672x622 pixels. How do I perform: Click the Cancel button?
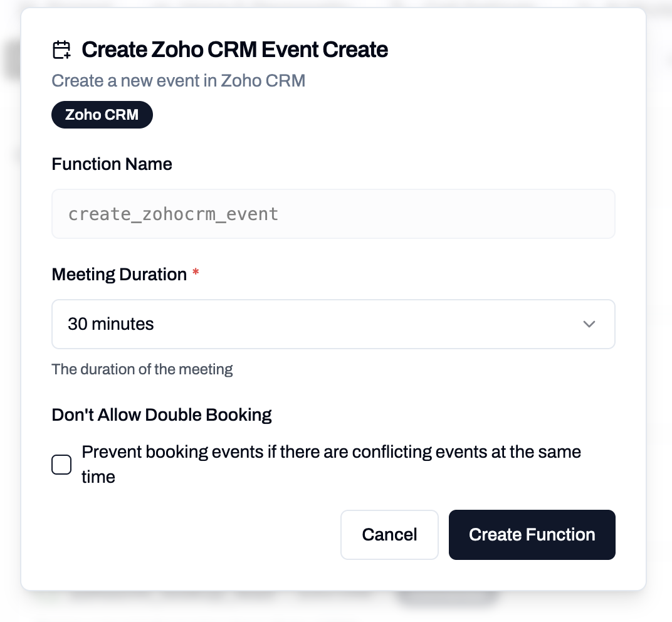[389, 534]
